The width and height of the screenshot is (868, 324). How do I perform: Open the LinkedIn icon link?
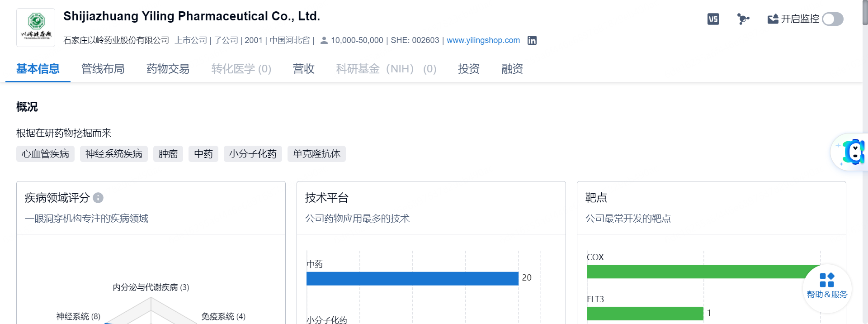coord(532,40)
